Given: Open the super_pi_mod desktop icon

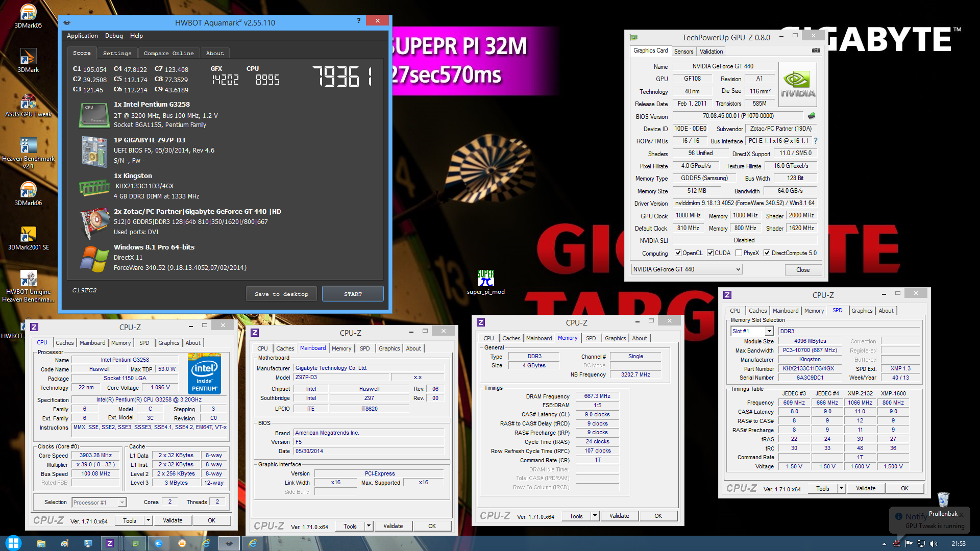Looking at the screenshot, I should (485, 282).
